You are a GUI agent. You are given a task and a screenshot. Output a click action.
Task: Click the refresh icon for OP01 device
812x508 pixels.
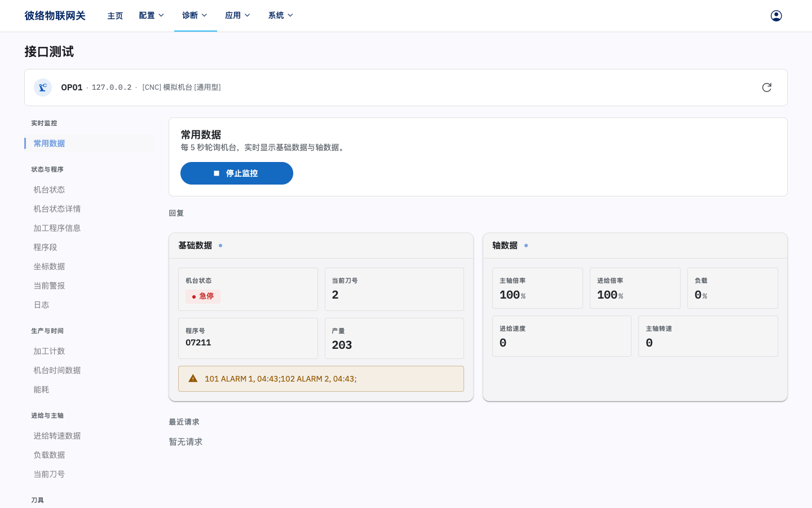766,87
